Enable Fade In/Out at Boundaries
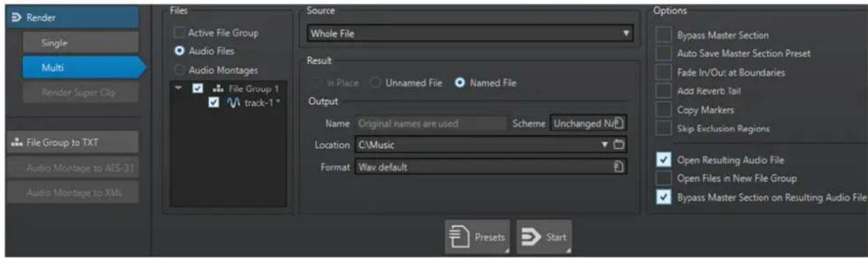Viewport: 868px width, 258px height. (x=664, y=71)
